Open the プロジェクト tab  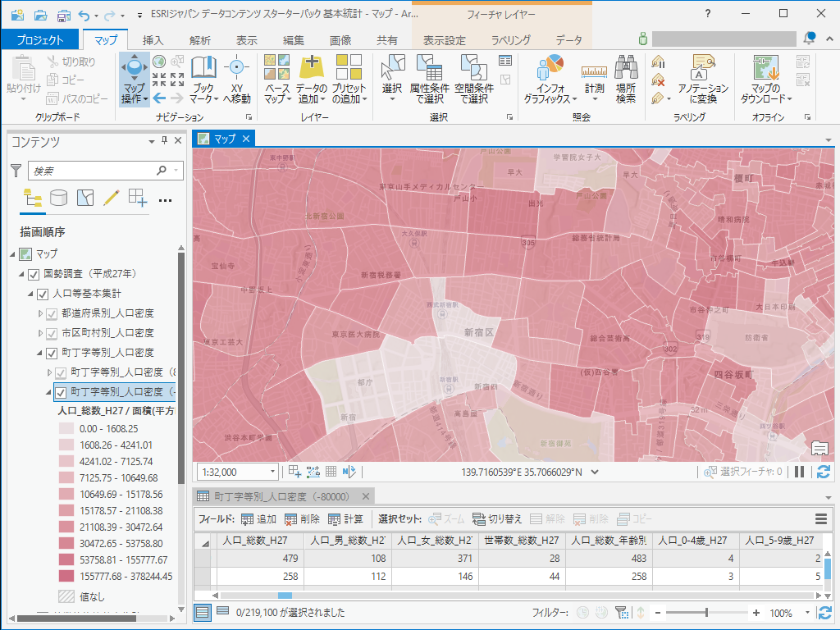pyautogui.click(x=39, y=40)
